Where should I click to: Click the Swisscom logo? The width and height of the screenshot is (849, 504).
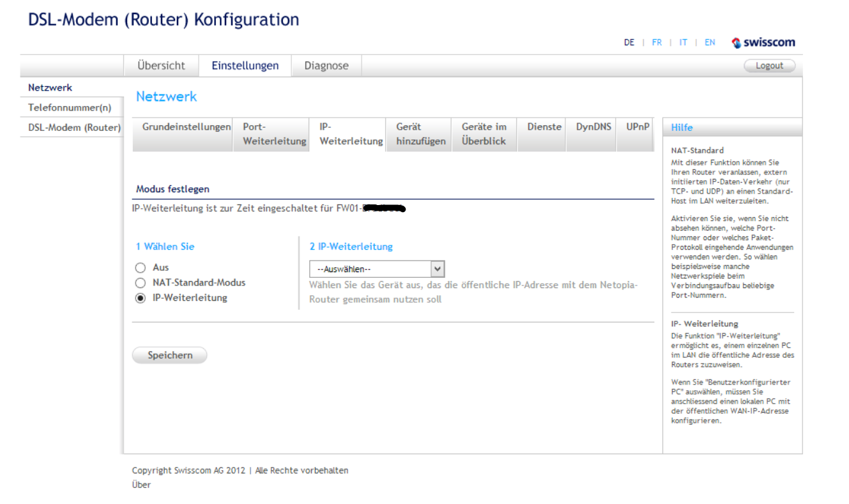click(x=763, y=43)
